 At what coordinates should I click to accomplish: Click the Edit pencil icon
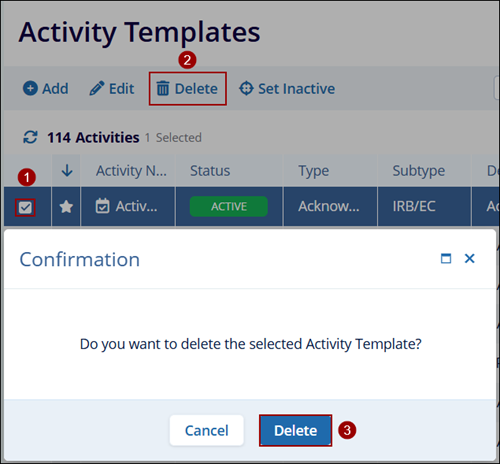[x=97, y=89]
